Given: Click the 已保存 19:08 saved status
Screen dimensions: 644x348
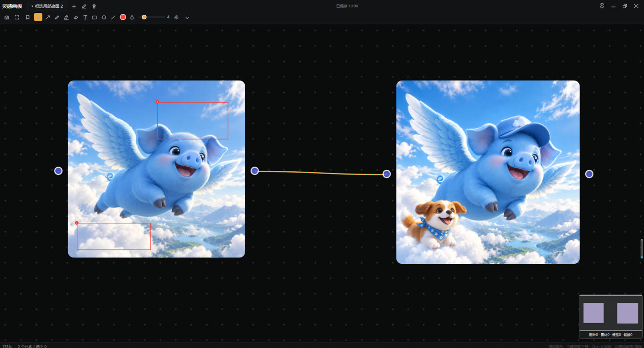Looking at the screenshot, I should pos(347,6).
